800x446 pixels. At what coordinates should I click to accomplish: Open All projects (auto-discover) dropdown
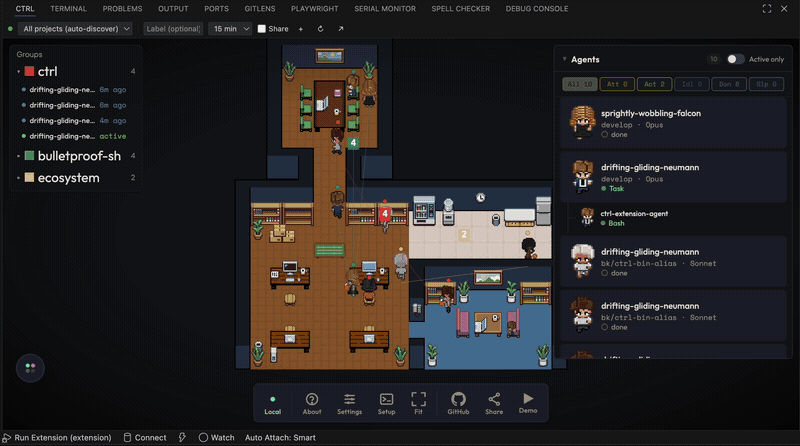(75, 29)
